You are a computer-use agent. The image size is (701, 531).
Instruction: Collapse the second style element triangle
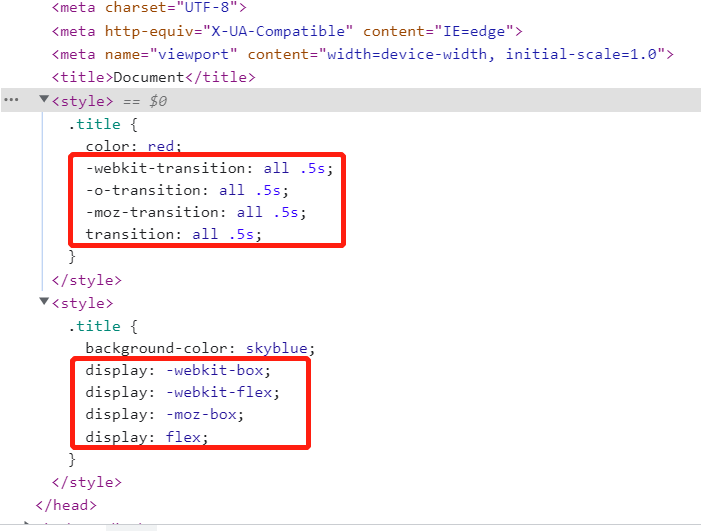pos(44,301)
